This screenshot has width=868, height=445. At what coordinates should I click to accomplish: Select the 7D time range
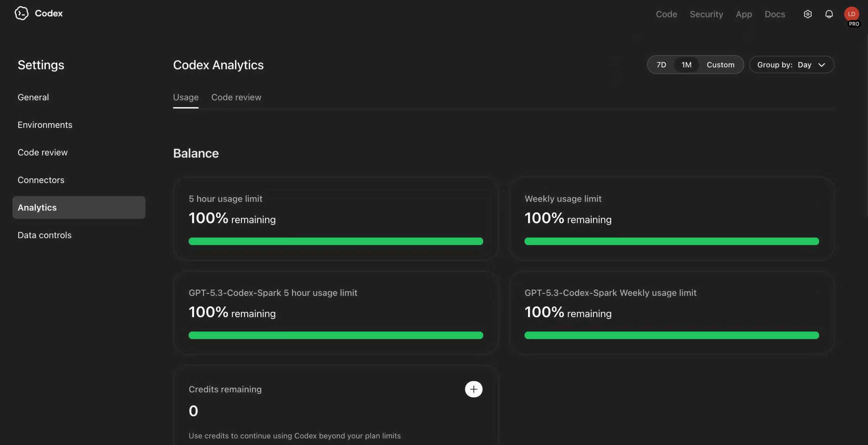(x=661, y=65)
